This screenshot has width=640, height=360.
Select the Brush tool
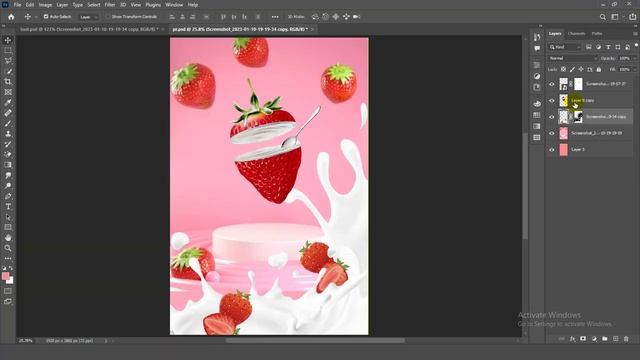coord(8,123)
